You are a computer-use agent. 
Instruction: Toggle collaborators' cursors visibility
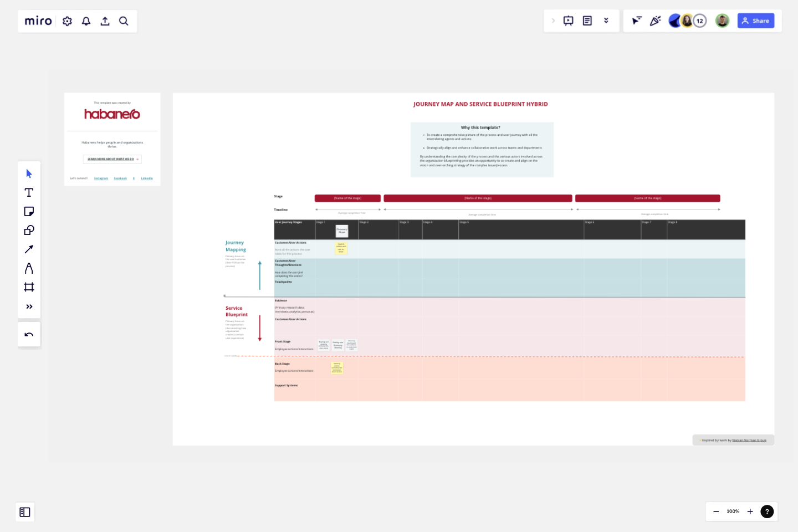pyautogui.click(x=637, y=21)
